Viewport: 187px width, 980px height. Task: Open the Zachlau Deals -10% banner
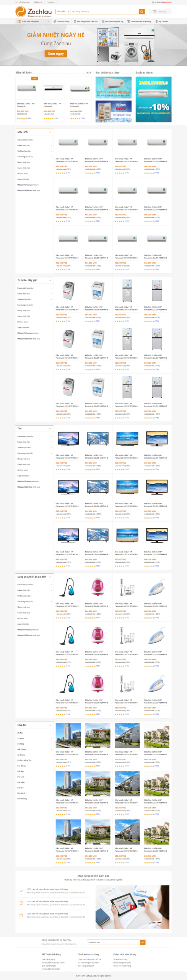153,100
